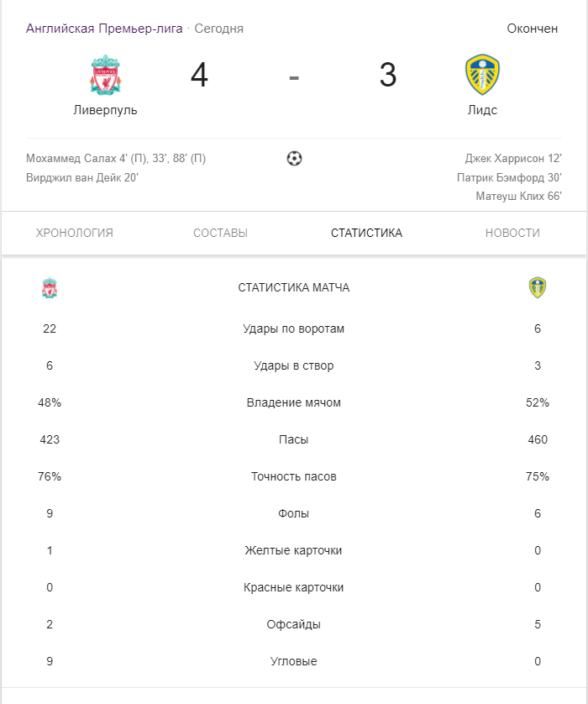Click Патрик Бэмфорд scorer entry
The image size is (588, 704).
509,177
